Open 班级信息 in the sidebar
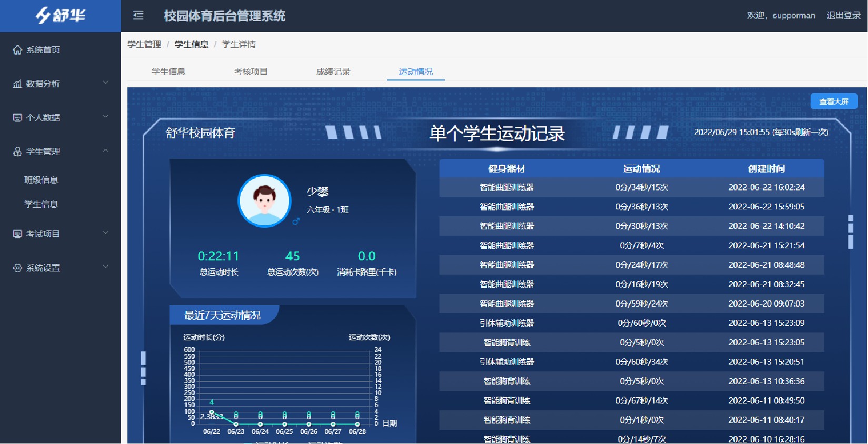The height and width of the screenshot is (444, 868). (x=41, y=180)
